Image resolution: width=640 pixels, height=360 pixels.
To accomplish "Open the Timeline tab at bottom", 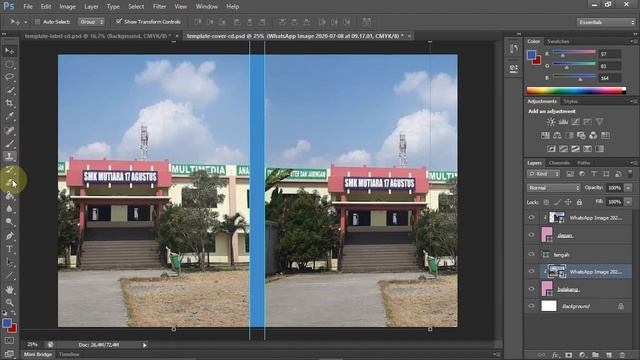I will pyautogui.click(x=69, y=354).
